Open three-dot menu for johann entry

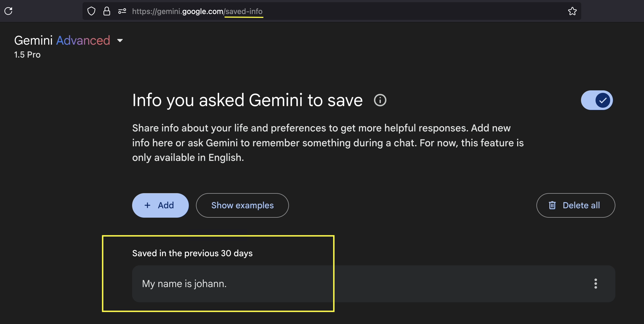tap(596, 283)
